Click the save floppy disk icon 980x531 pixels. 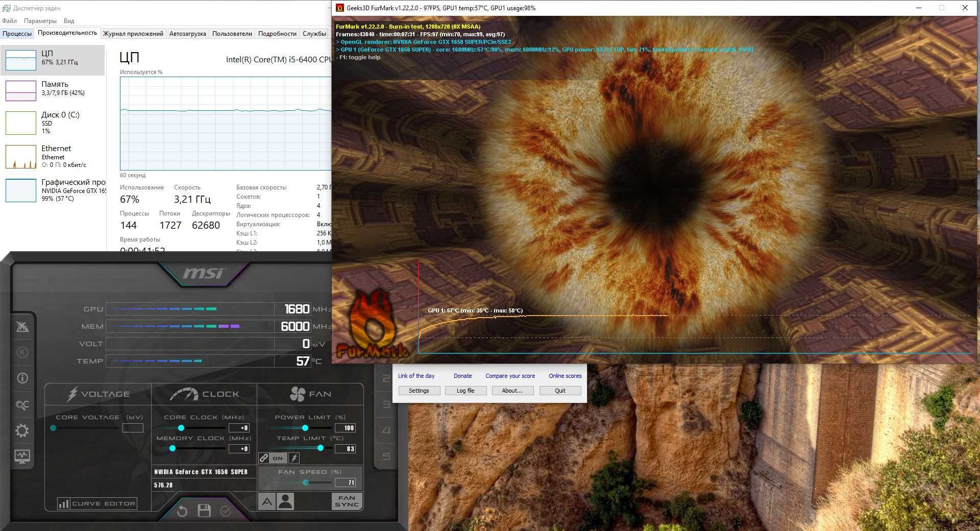click(204, 511)
